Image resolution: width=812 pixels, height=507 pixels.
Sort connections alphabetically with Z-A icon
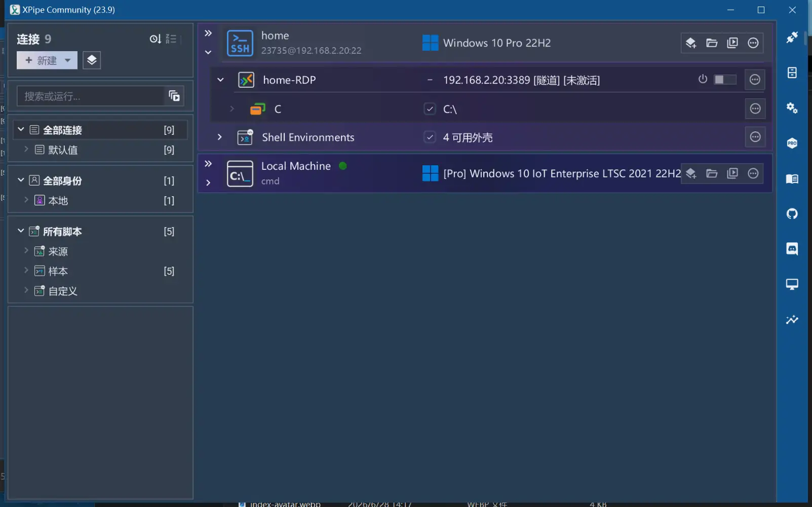171,39
